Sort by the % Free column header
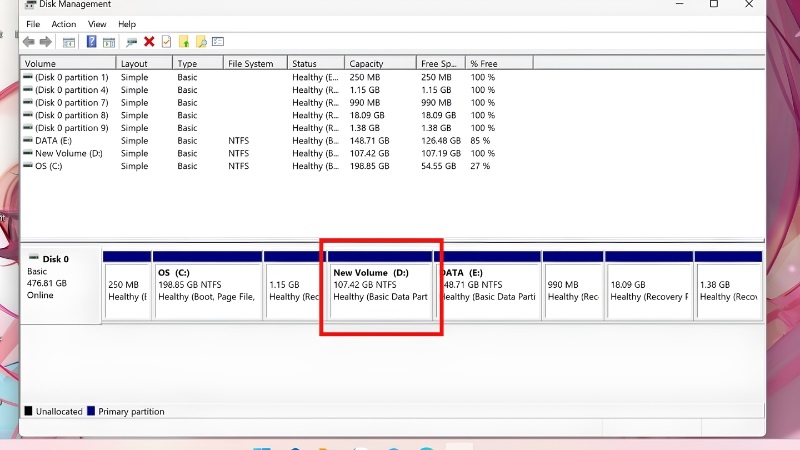The image size is (800, 450). pyautogui.click(x=499, y=63)
